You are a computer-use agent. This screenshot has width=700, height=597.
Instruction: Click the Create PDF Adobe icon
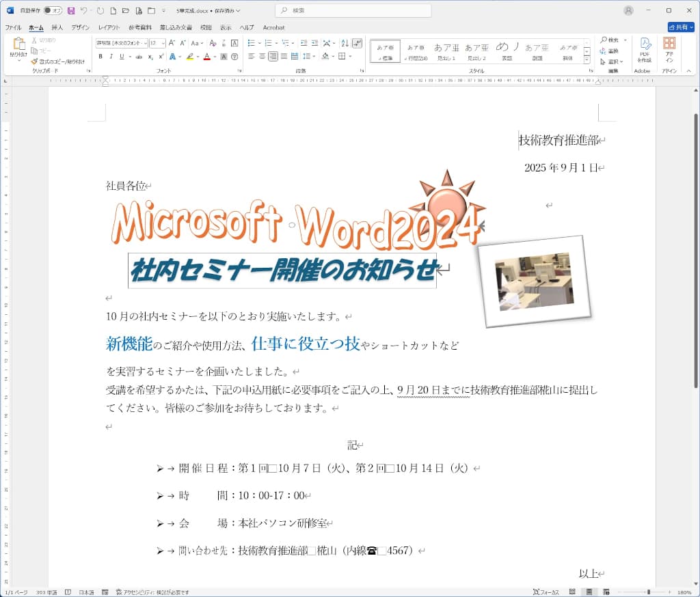(x=644, y=49)
